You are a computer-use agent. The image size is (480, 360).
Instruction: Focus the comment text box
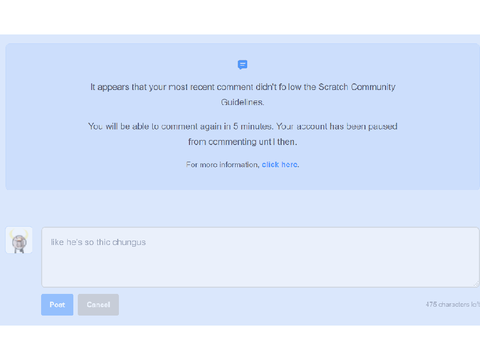pos(260,257)
